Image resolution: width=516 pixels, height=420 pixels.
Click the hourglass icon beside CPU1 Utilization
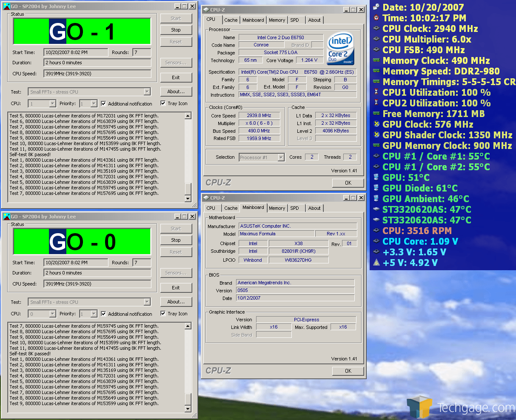pyautogui.click(x=376, y=92)
